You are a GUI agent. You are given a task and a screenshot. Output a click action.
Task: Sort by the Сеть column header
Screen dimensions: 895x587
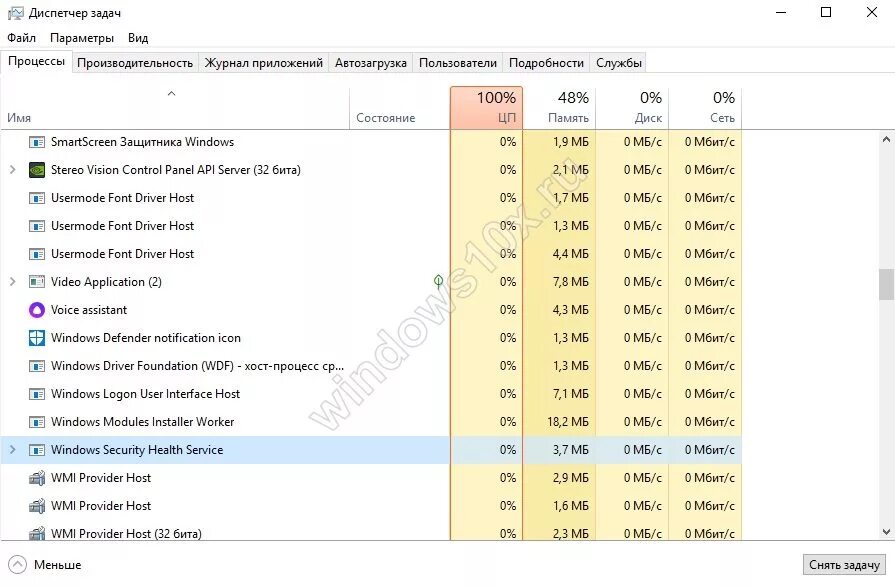(705, 107)
